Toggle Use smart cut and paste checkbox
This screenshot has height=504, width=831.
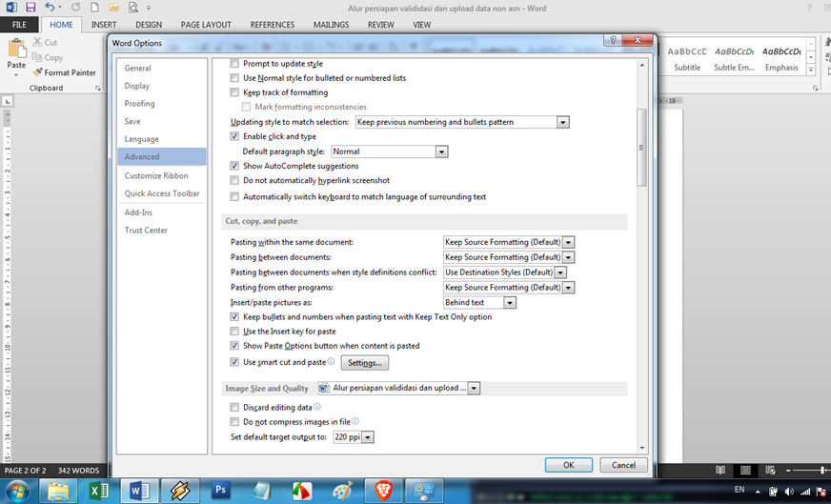pyautogui.click(x=234, y=362)
